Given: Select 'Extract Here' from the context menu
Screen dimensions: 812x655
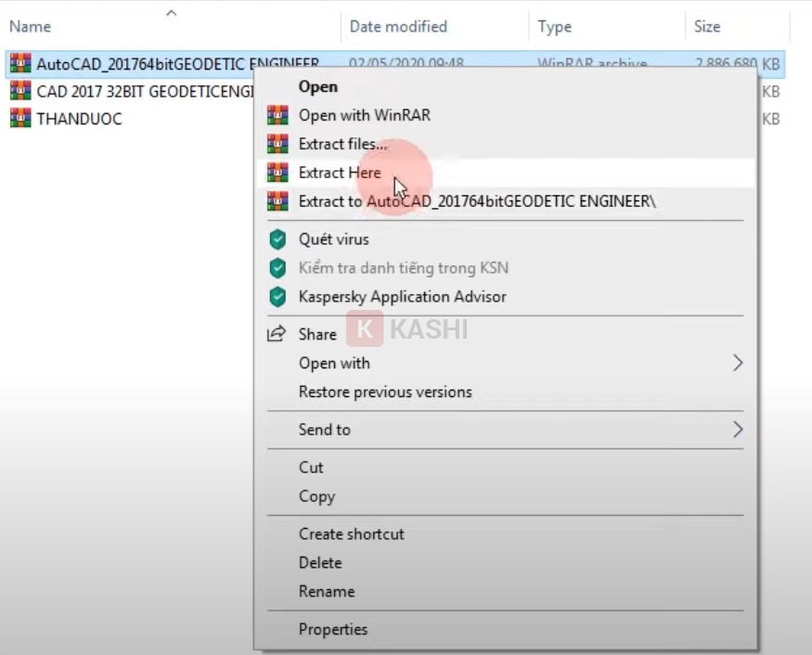Looking at the screenshot, I should (x=340, y=172).
